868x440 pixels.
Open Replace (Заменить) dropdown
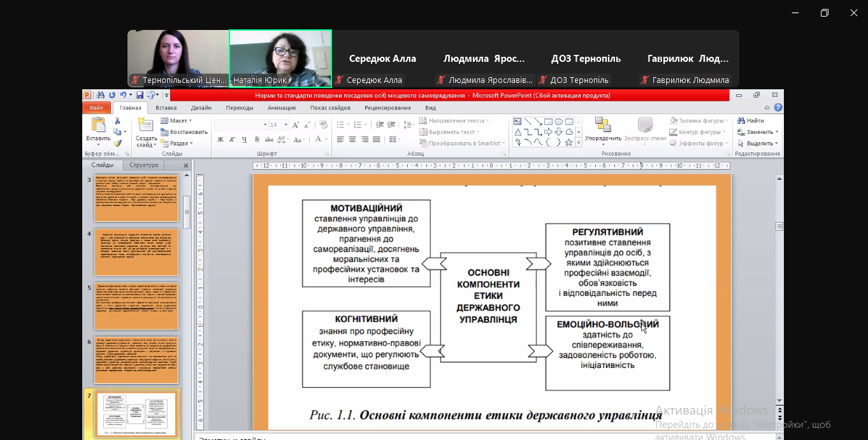(758, 132)
